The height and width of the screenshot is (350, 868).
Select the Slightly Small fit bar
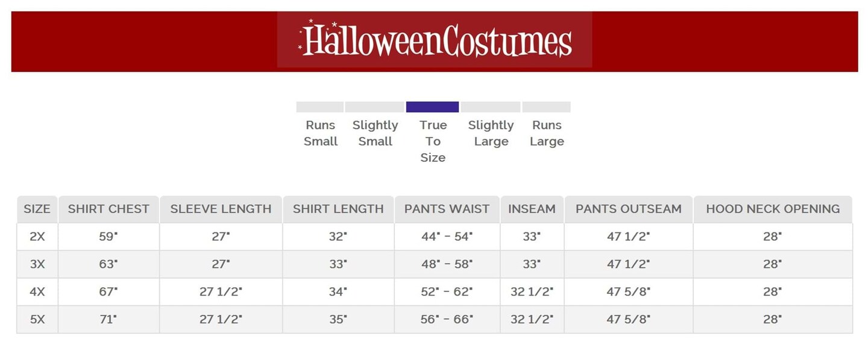click(374, 107)
